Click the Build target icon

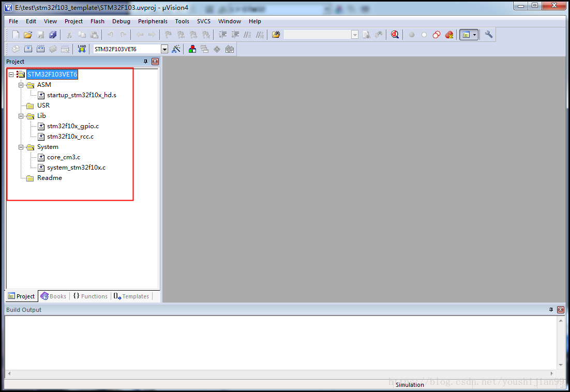pos(28,49)
